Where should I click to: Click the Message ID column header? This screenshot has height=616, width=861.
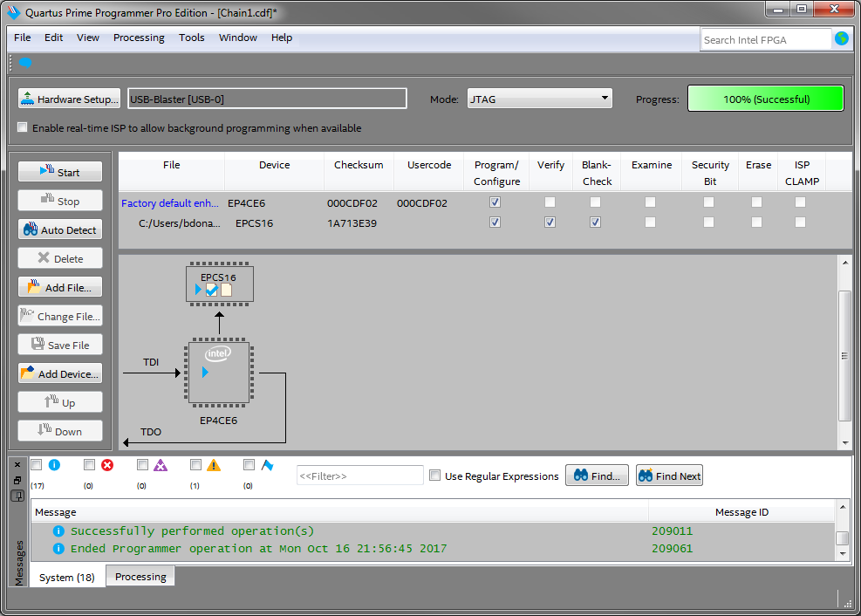[x=741, y=511]
